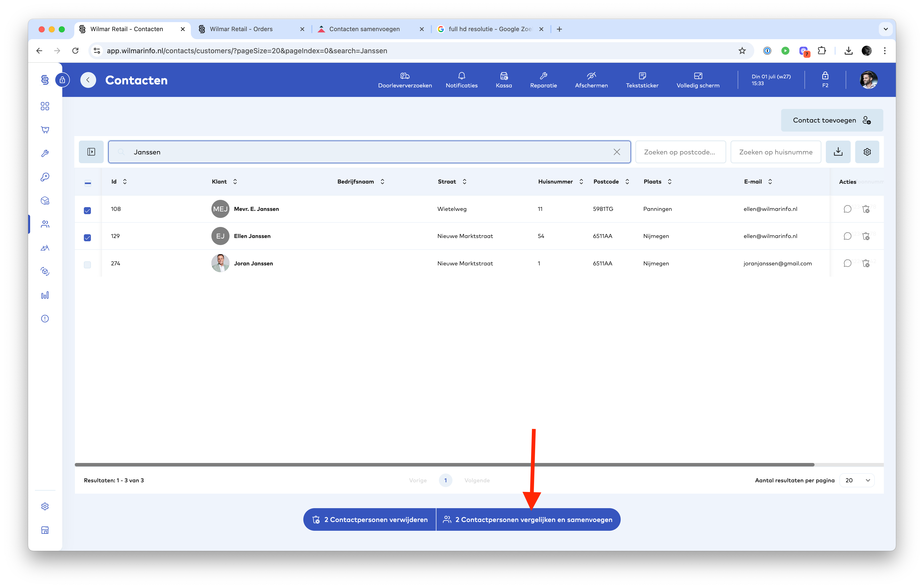Click the F2 lock icon
The image size is (924, 588).
tap(825, 79)
